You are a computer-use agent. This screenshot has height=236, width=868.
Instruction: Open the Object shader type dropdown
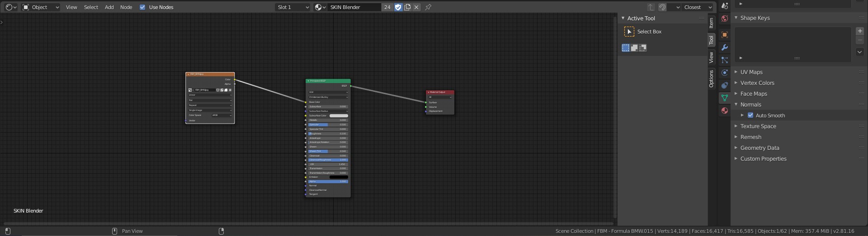click(41, 7)
